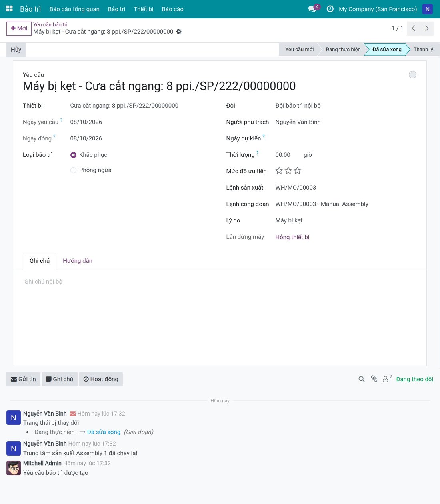This screenshot has width=440, height=504.
Task: Toggle the kanban state circle indicator
Action: [x=412, y=75]
